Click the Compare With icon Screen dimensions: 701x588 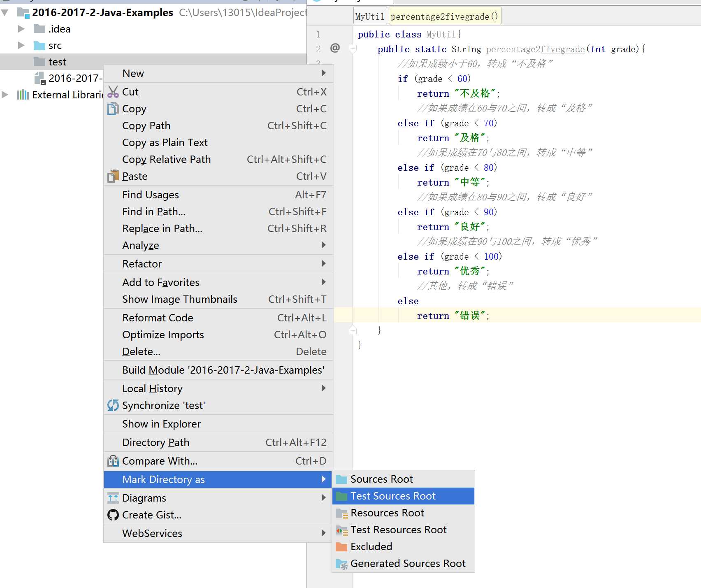click(113, 461)
